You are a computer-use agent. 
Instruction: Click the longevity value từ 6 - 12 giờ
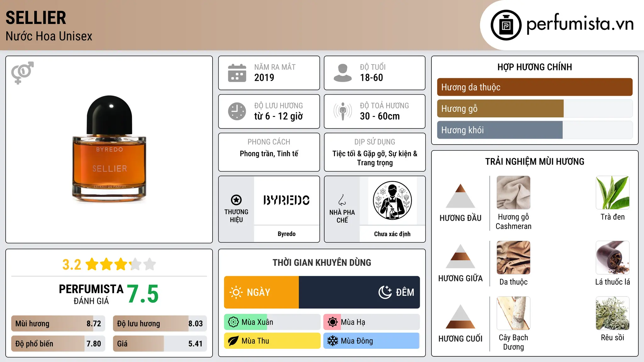coord(279,116)
